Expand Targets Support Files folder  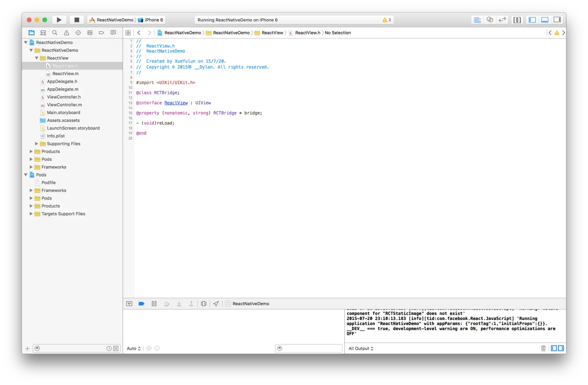pos(31,214)
